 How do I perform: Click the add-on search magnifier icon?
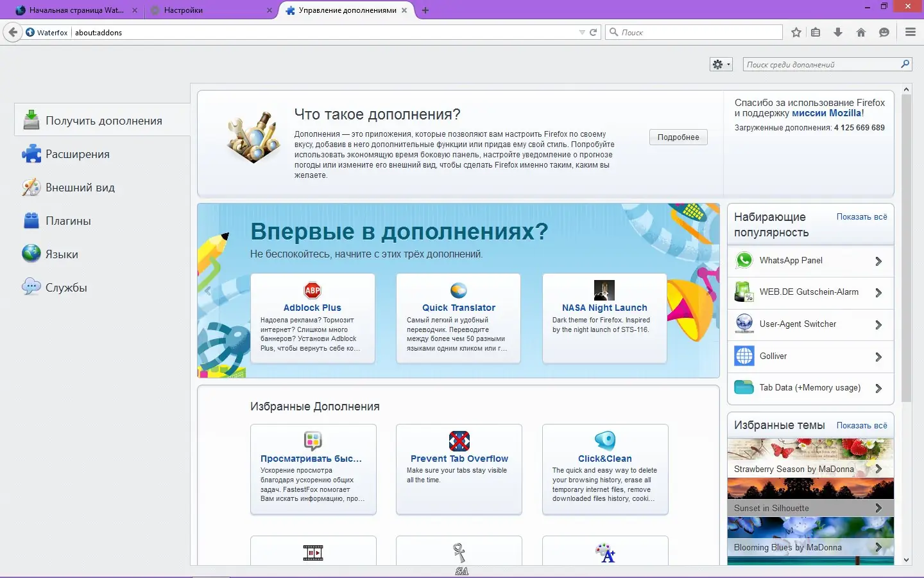point(905,64)
